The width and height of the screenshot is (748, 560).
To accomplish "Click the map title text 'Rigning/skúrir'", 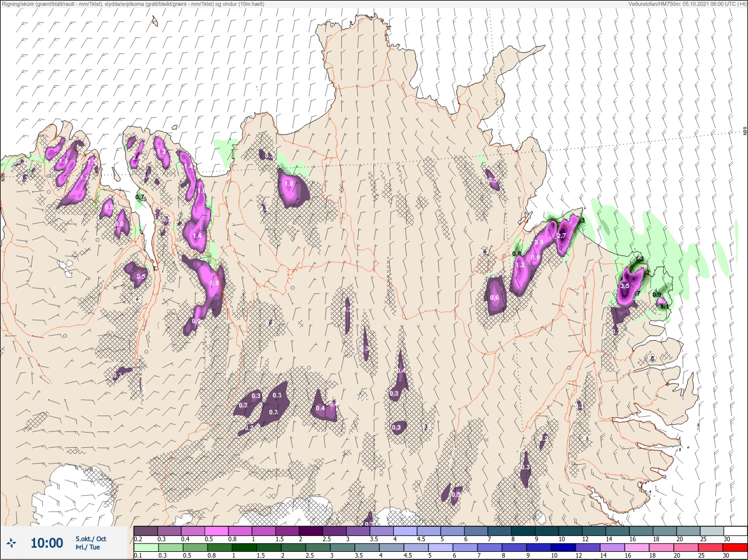I will tap(18, 4).
